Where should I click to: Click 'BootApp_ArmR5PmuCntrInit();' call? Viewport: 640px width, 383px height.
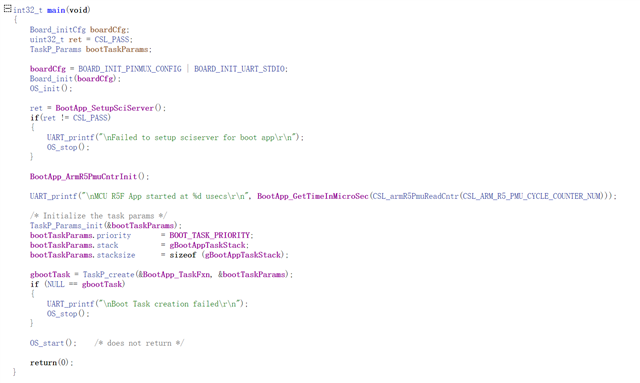click(x=89, y=177)
